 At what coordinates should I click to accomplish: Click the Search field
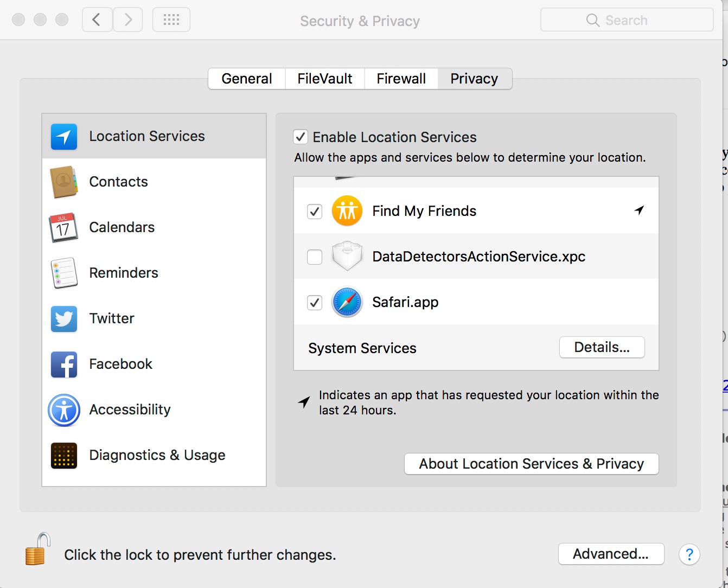[x=627, y=20]
